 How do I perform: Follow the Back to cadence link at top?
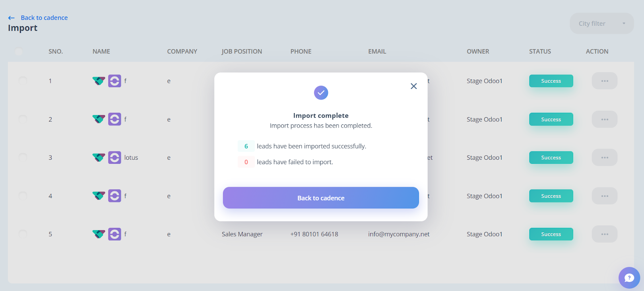(x=44, y=18)
